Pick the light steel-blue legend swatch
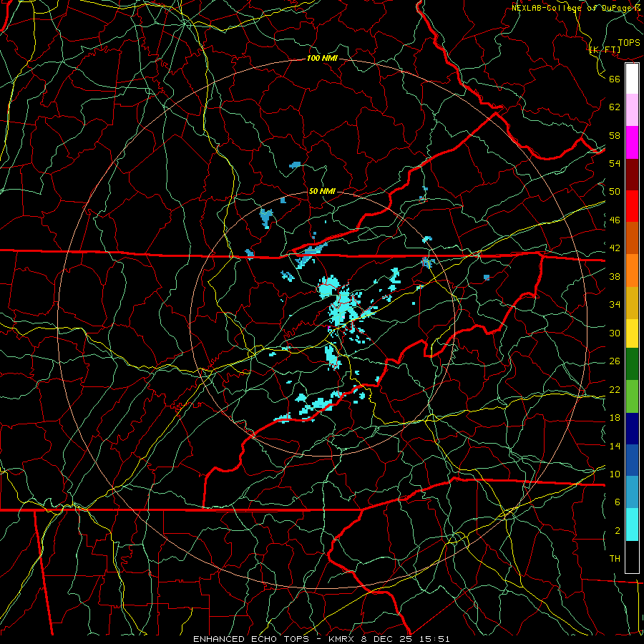 [x=632, y=492]
